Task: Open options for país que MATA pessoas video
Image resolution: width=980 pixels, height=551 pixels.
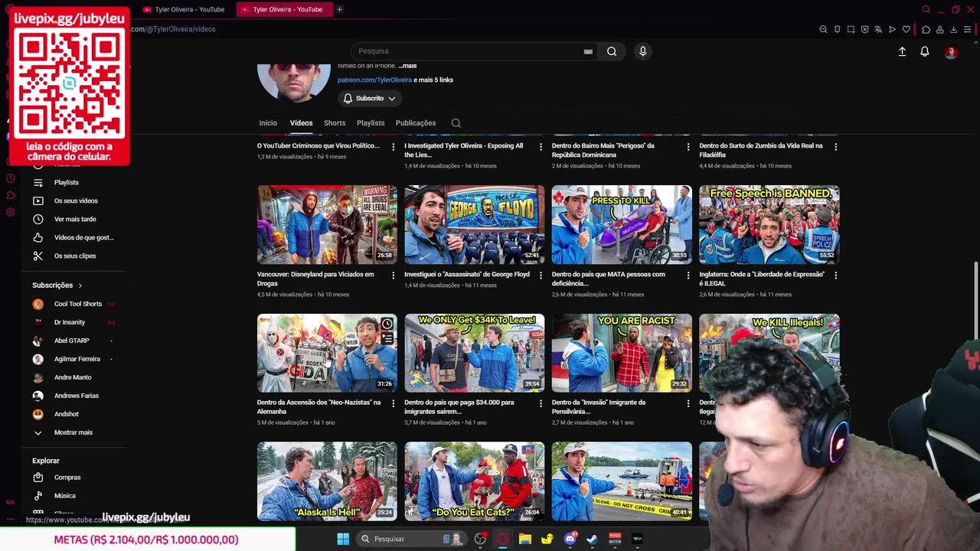Action: tap(688, 275)
